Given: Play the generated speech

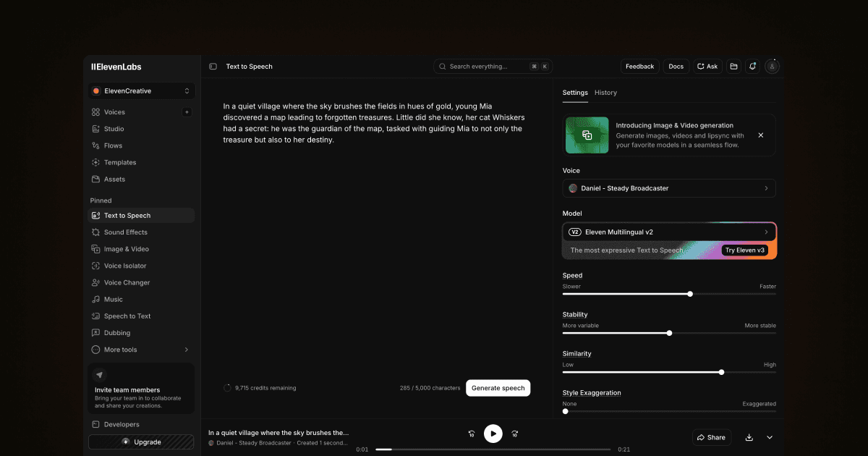Looking at the screenshot, I should pos(493,434).
